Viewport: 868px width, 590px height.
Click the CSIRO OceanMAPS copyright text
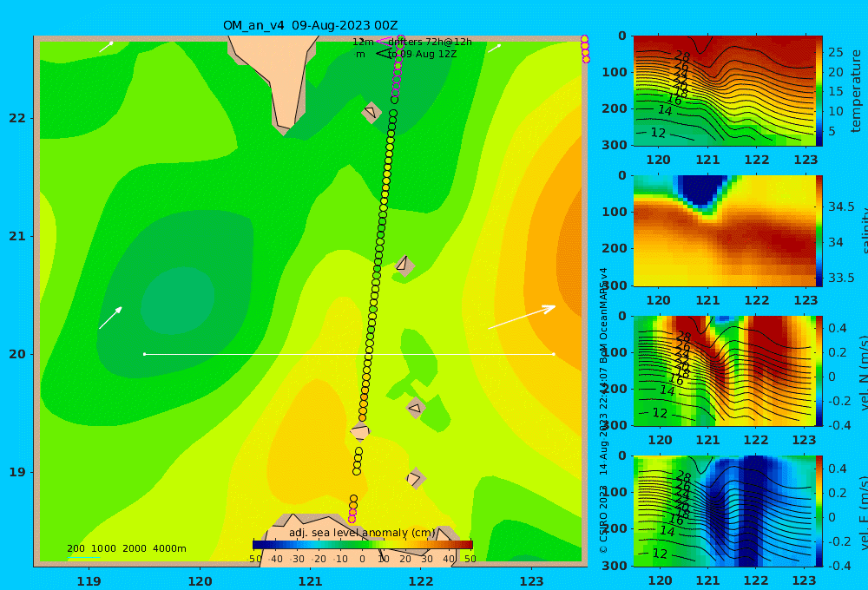604,410
